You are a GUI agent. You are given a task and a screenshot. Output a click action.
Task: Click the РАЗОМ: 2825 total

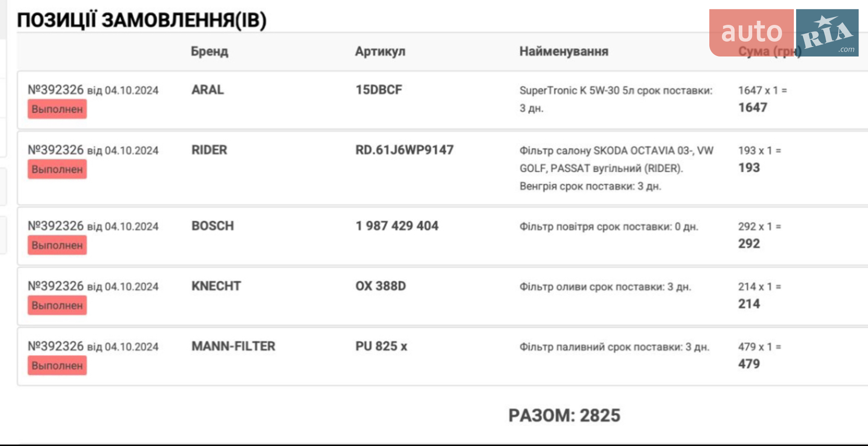[x=564, y=415]
